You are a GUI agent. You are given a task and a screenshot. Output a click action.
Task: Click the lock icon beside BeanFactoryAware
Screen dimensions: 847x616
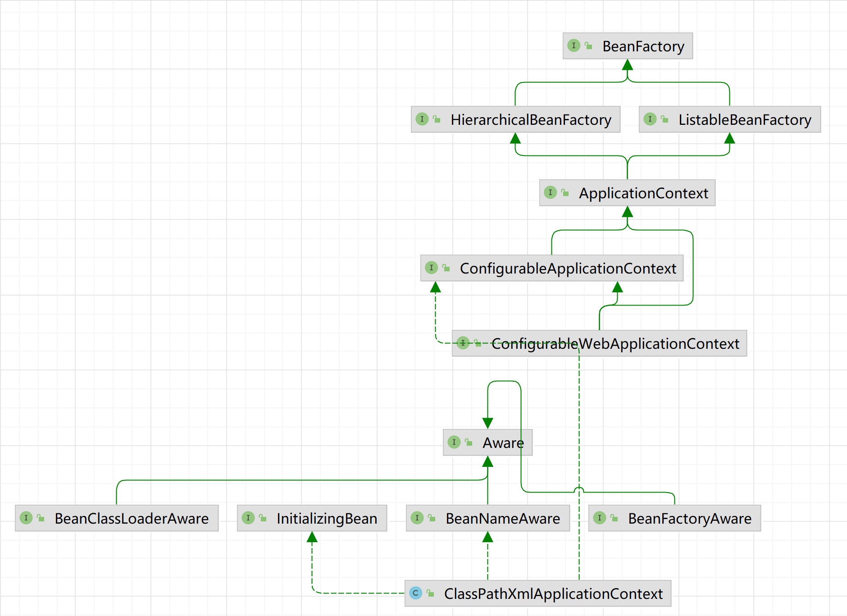[x=614, y=518]
